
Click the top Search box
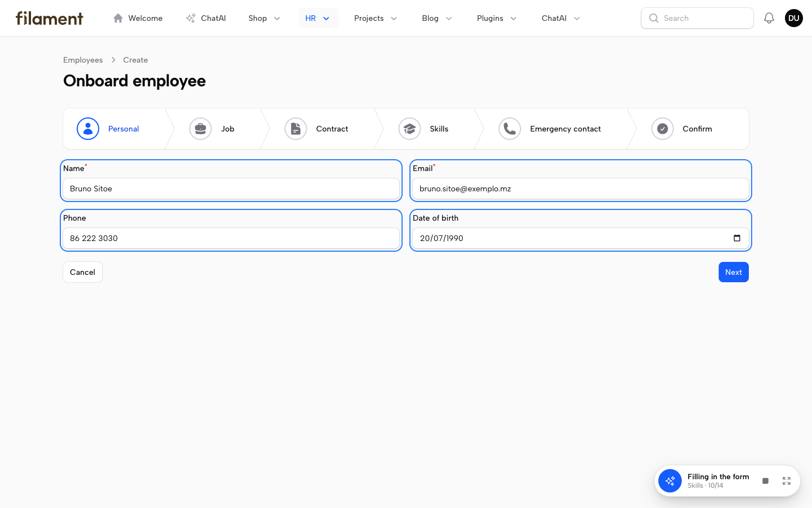(x=698, y=18)
